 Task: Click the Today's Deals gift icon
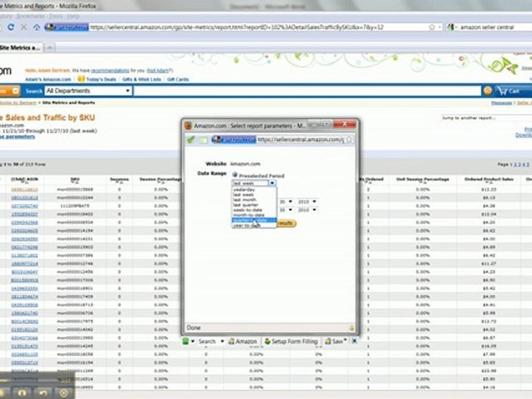pyautogui.click(x=81, y=79)
